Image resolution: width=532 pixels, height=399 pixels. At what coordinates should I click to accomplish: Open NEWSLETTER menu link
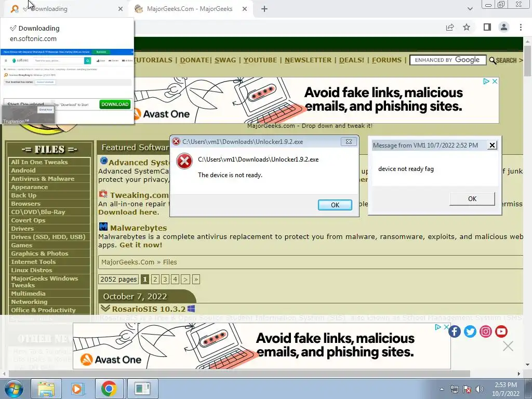[308, 60]
